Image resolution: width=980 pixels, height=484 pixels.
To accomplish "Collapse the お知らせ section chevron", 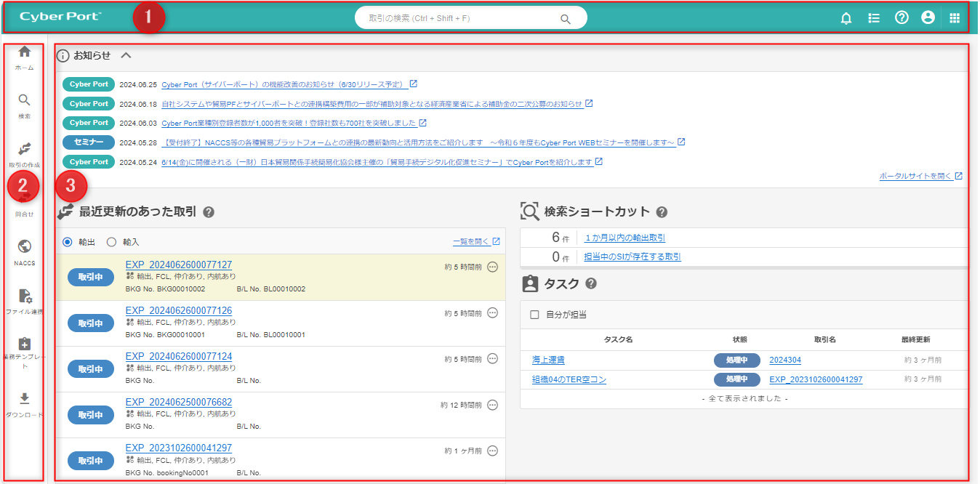I will click(x=126, y=55).
